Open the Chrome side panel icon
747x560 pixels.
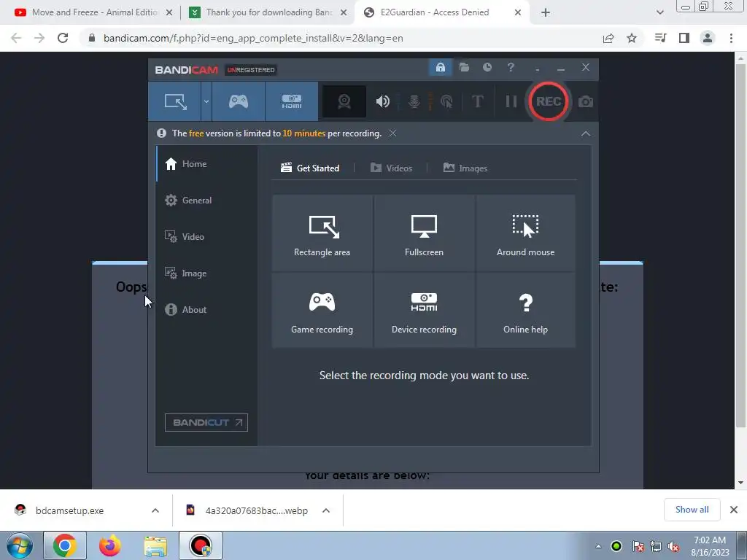684,38
